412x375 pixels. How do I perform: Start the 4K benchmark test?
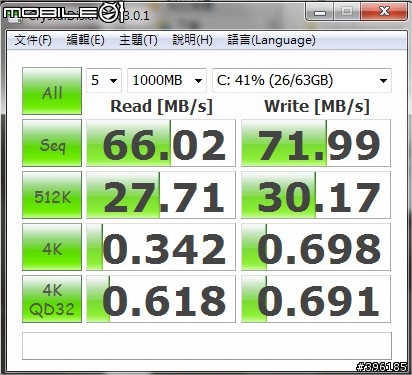point(52,247)
